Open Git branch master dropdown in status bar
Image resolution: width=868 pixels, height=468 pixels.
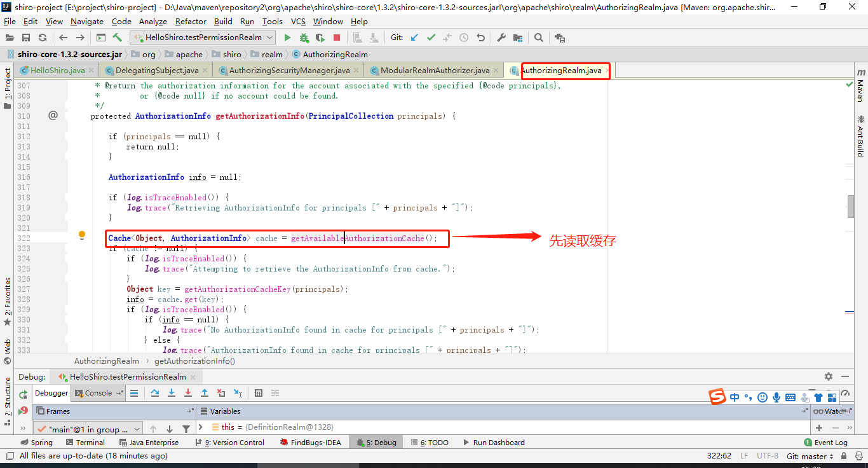[810, 456]
